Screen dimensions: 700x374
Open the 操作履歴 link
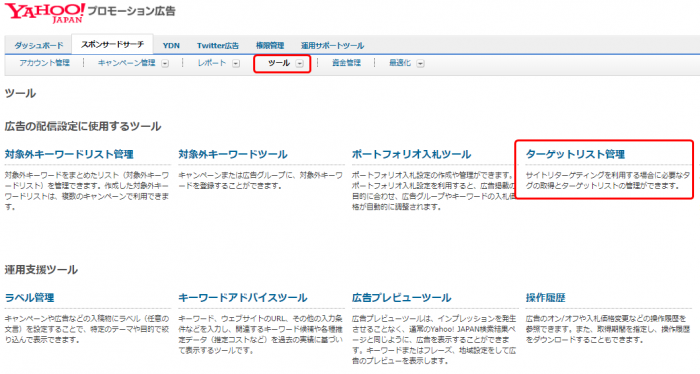pyautogui.click(x=545, y=298)
